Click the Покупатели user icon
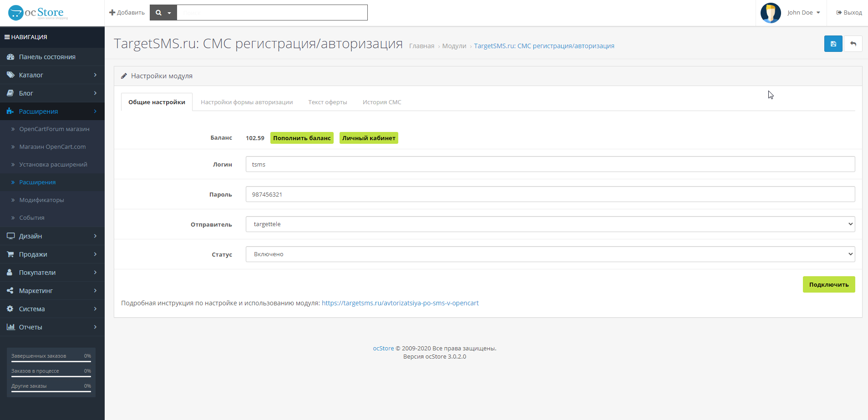The image size is (868, 420). (10, 273)
